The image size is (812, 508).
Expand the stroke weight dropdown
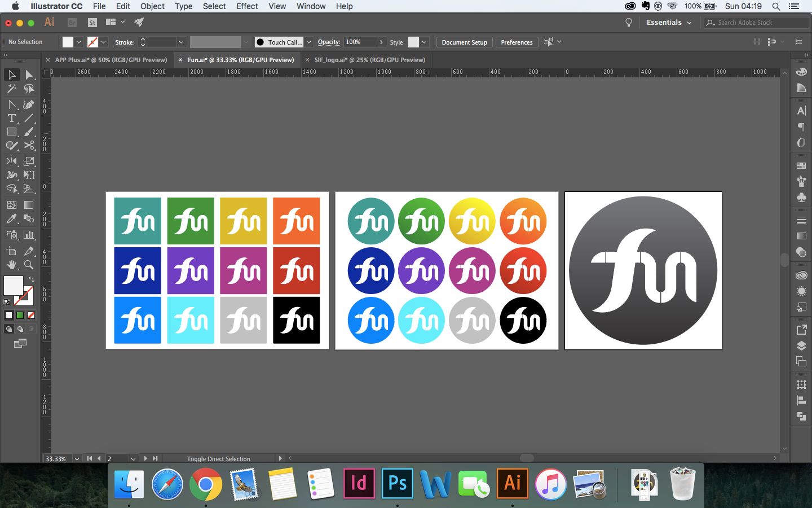[x=181, y=42]
